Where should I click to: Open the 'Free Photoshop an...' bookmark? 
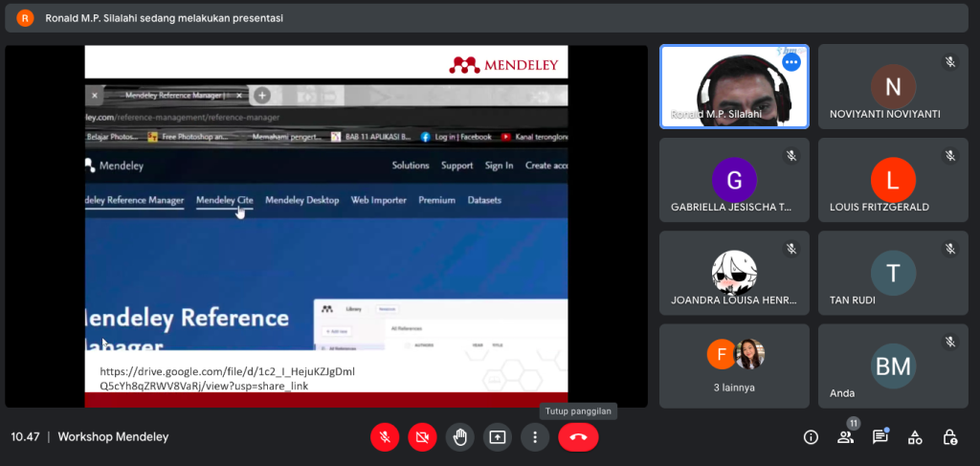[189, 137]
